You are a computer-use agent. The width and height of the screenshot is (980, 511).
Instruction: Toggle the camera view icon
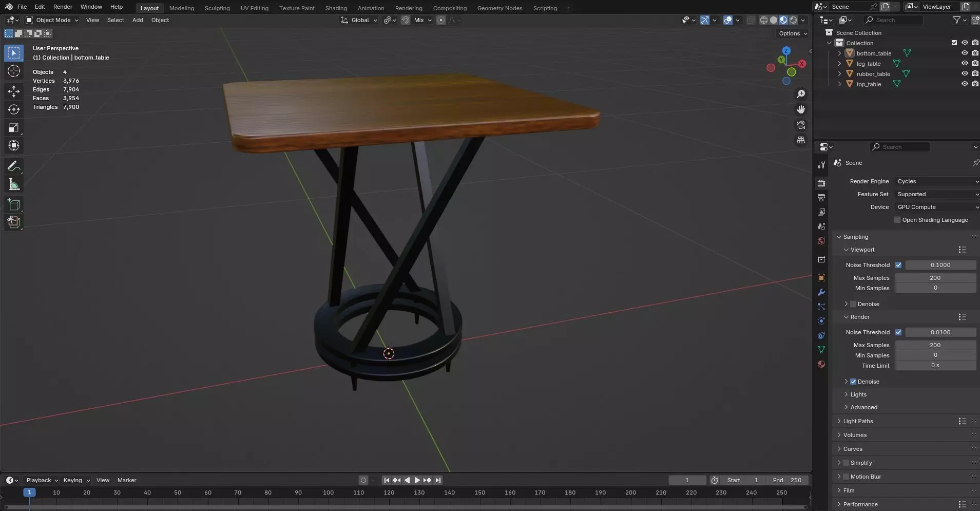(801, 125)
